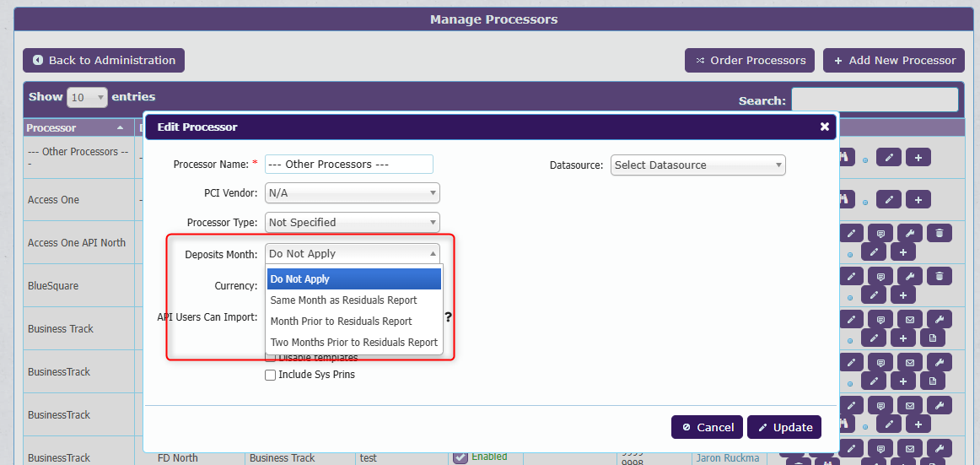This screenshot has height=465, width=980.
Task: Click the 'BlueSquare' processor cell
Action: (x=78, y=285)
